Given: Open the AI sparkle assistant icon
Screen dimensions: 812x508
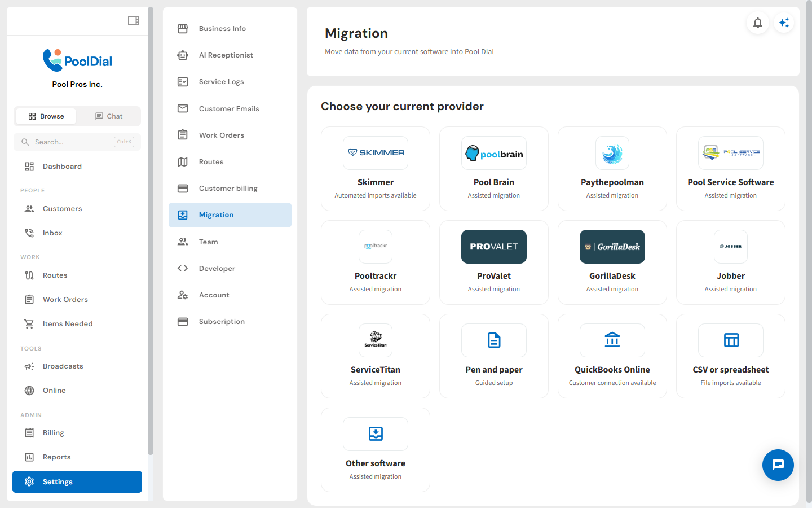Looking at the screenshot, I should pyautogui.click(x=784, y=23).
